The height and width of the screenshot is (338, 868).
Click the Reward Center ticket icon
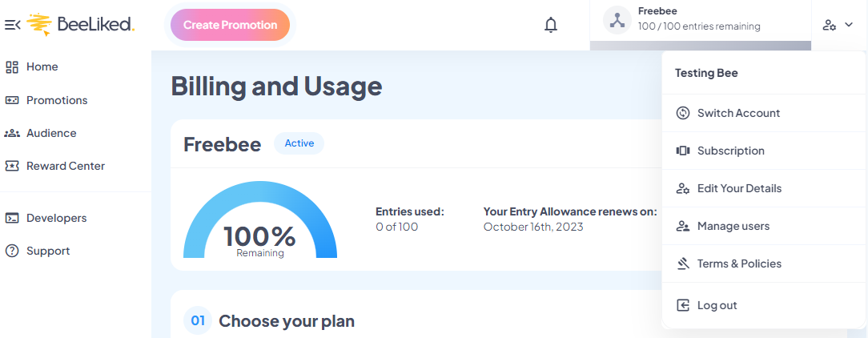pos(12,166)
